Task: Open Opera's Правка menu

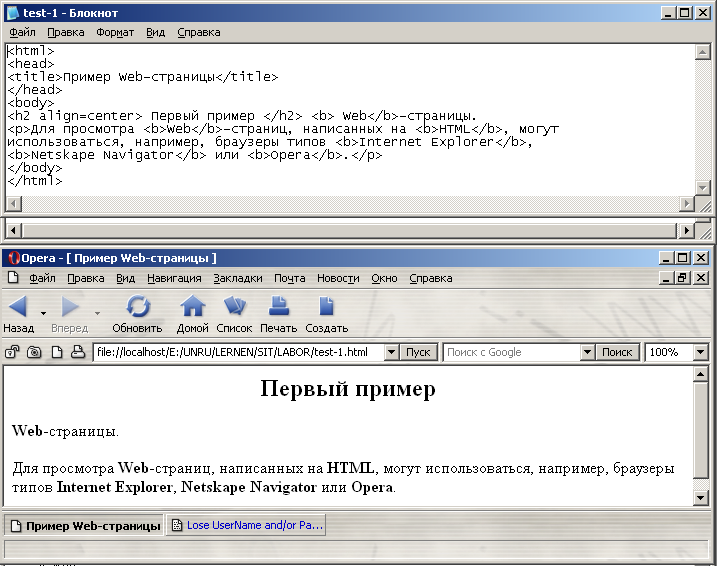Action: pos(86,278)
